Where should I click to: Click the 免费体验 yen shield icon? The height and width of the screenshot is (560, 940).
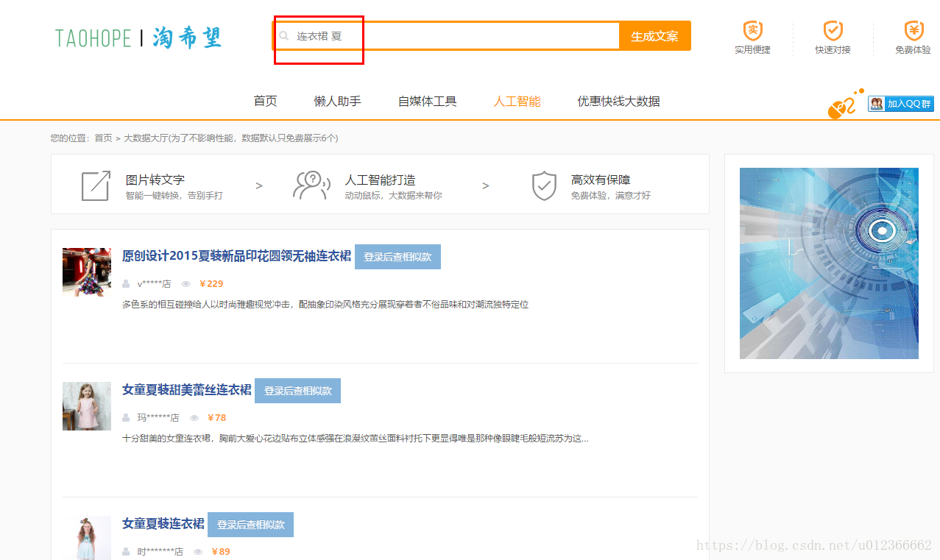point(914,30)
